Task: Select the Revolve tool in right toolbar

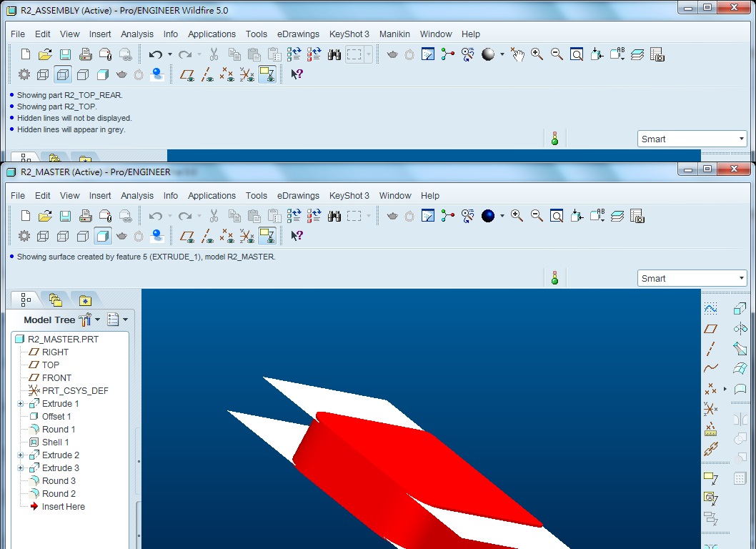Action: 740,329
